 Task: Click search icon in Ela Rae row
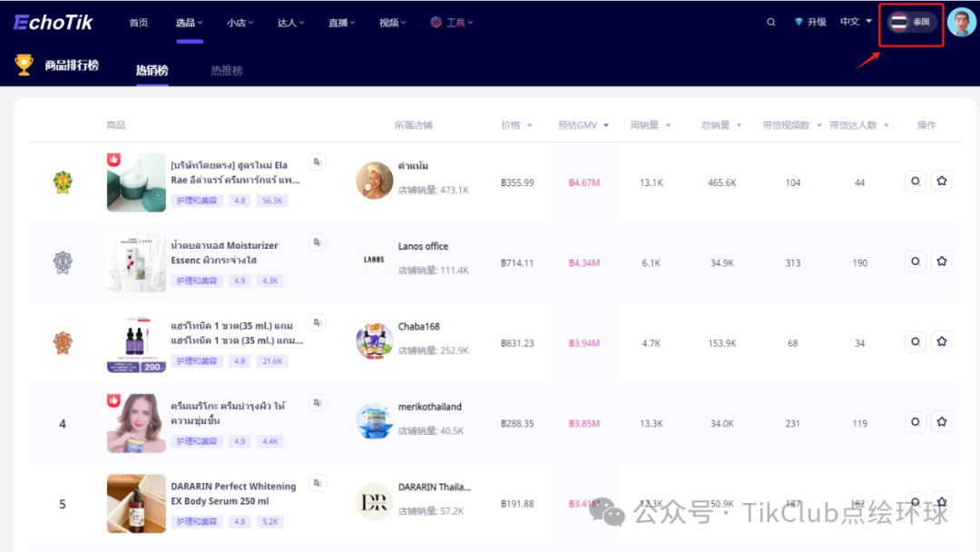[x=916, y=182]
